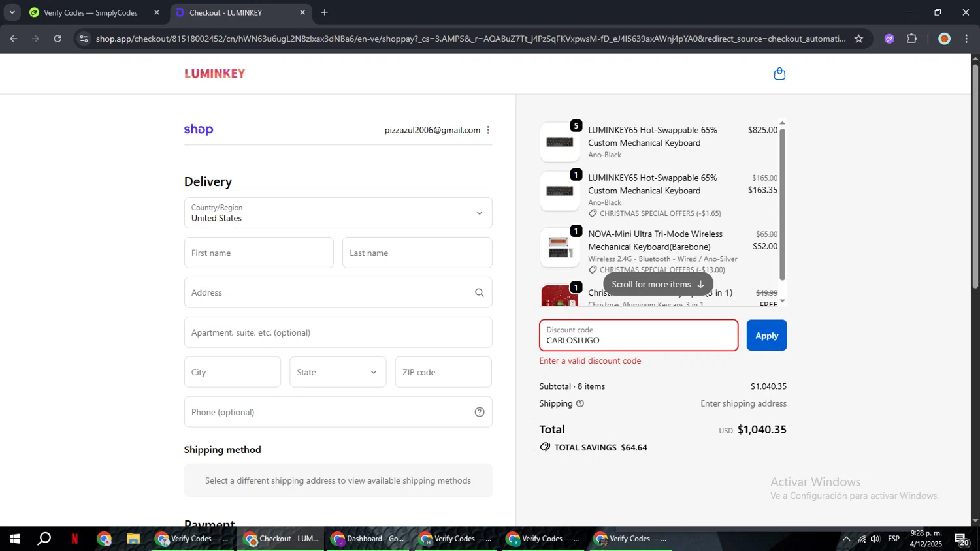This screenshot has height=551, width=980.
Task: Expand the Country/Region dropdown
Action: click(x=338, y=213)
